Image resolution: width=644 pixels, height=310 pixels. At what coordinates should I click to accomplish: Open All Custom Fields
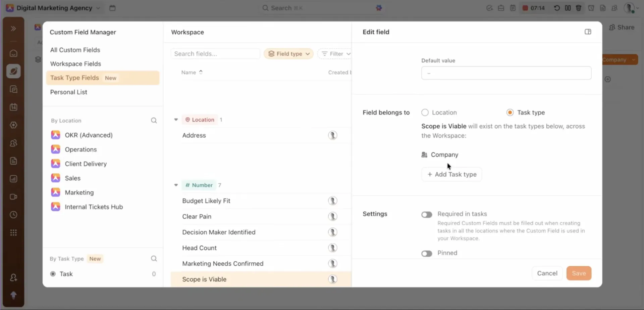point(75,50)
